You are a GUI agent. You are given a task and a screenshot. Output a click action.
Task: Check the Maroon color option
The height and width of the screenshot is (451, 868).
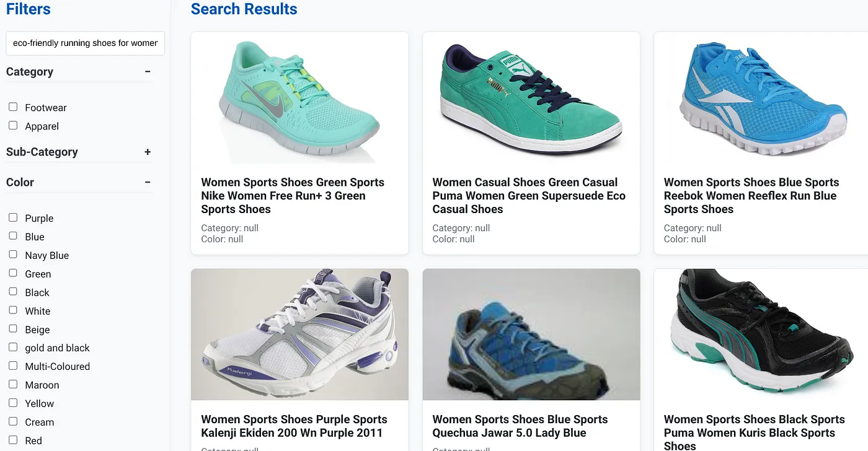tap(13, 385)
